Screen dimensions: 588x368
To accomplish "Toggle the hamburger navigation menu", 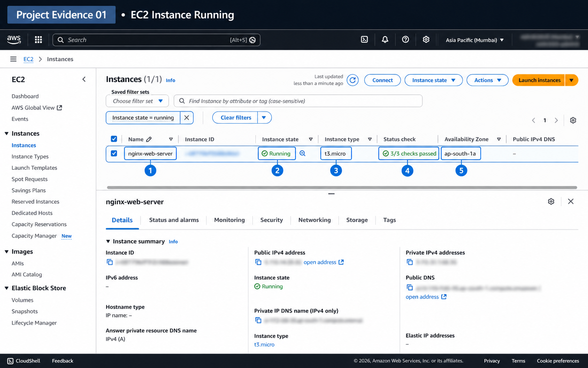I will point(13,59).
